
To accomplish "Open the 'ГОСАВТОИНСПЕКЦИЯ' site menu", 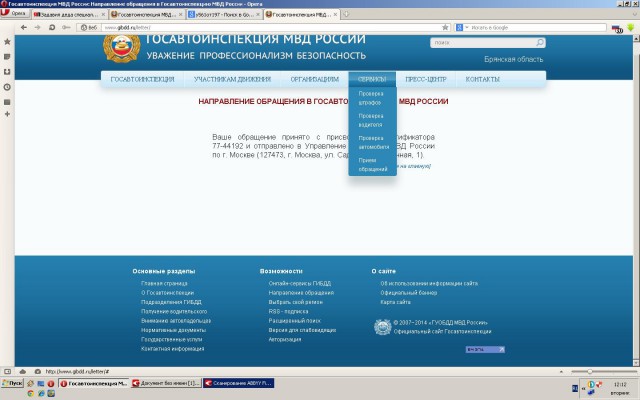I will click(142, 79).
